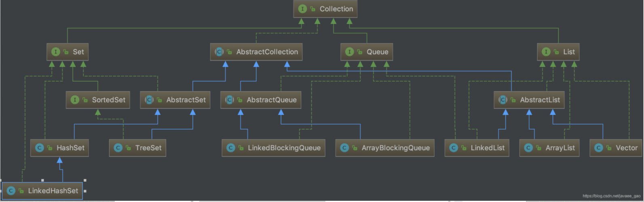Select the Collection label text

[336, 9]
